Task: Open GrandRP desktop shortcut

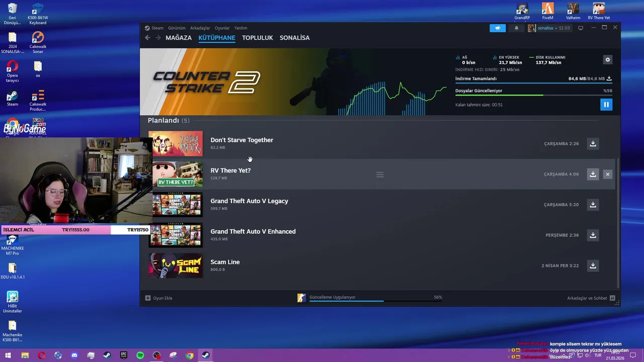Action: click(x=522, y=11)
